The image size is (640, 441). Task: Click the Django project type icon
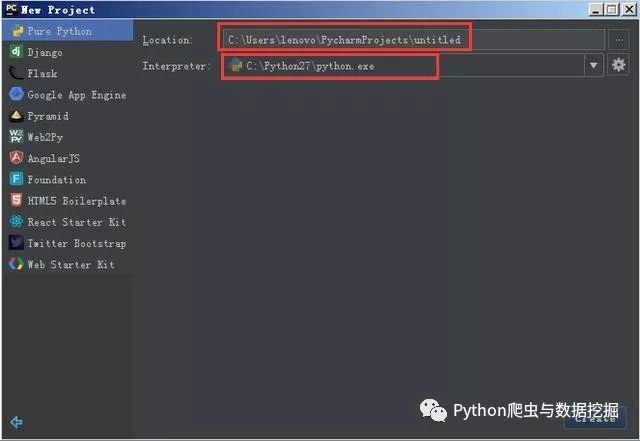[x=16, y=52]
